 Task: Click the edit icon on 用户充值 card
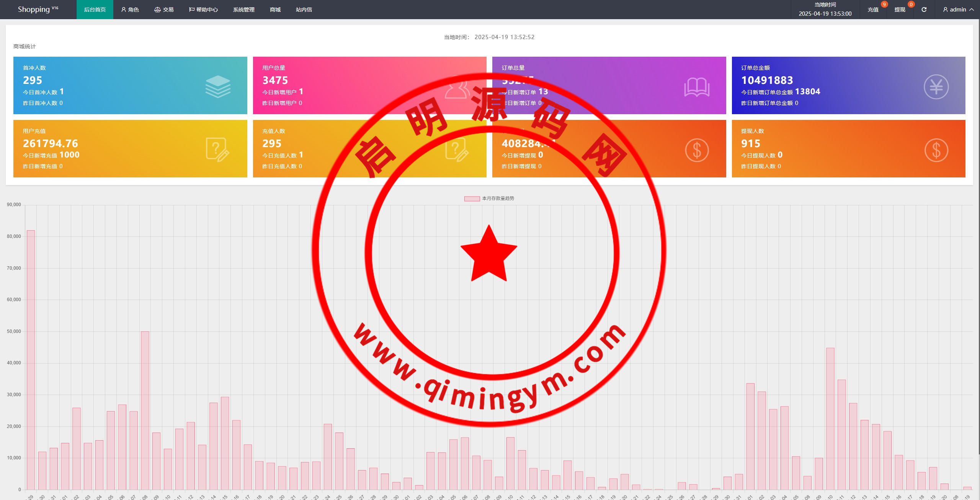[x=217, y=150]
